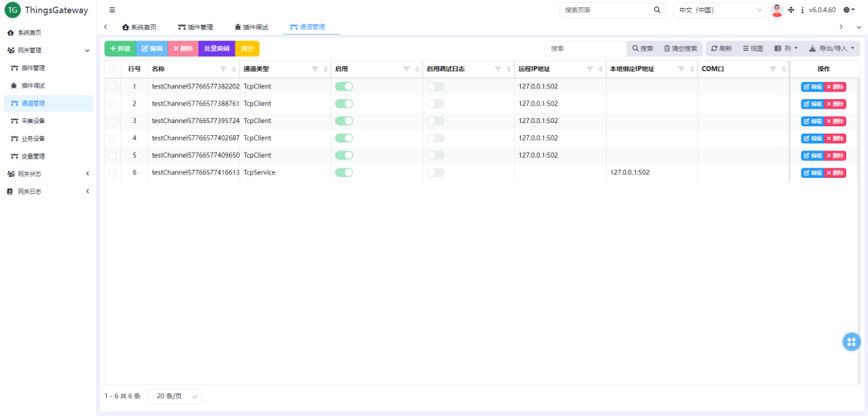Viewport: 868px width, 416px height.
Task: Open the 中文(中国) language dropdown
Action: point(719,10)
